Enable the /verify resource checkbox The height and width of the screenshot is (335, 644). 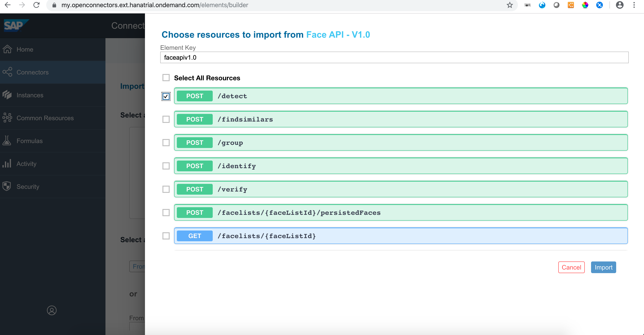(x=166, y=189)
